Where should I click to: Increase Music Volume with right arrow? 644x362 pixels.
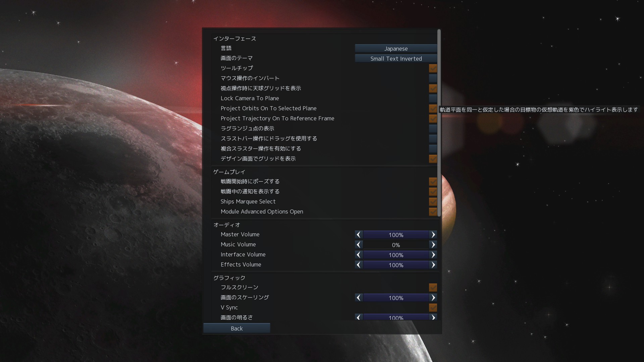[433, 245]
